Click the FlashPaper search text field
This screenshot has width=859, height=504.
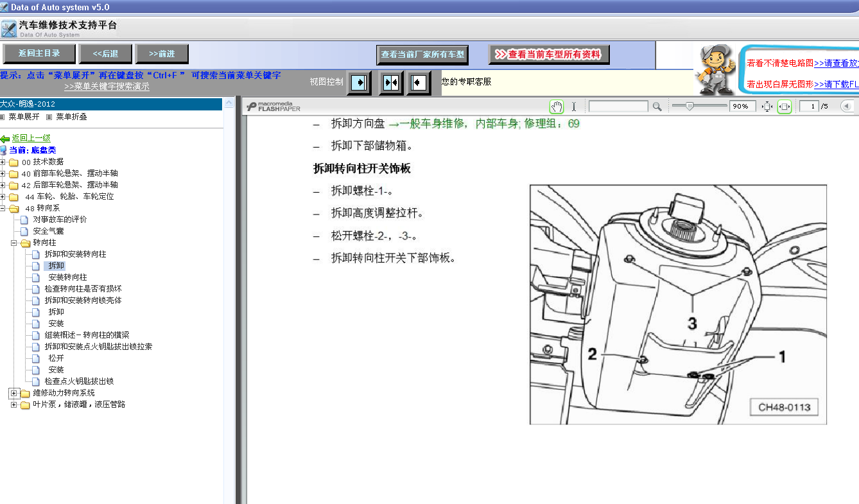[618, 107]
